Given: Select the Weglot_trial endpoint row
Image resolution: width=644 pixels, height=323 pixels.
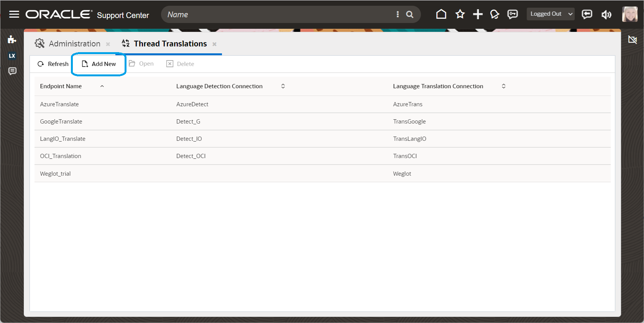Looking at the screenshot, I should (x=322, y=174).
